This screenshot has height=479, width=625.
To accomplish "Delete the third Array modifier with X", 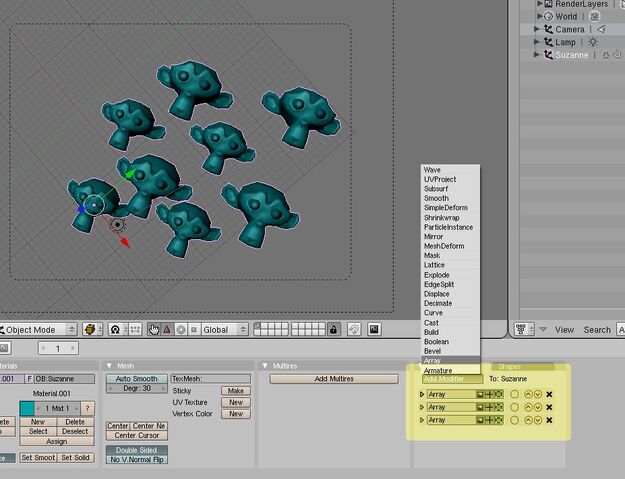I will pyautogui.click(x=549, y=420).
